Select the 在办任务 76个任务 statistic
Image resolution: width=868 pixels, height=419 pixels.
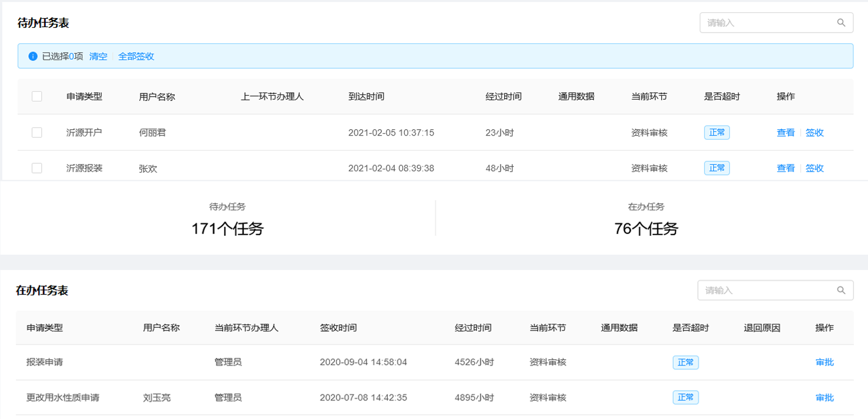click(646, 228)
